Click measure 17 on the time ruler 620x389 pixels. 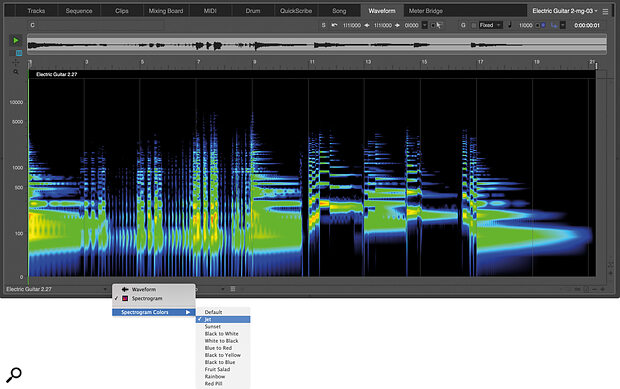(x=480, y=62)
